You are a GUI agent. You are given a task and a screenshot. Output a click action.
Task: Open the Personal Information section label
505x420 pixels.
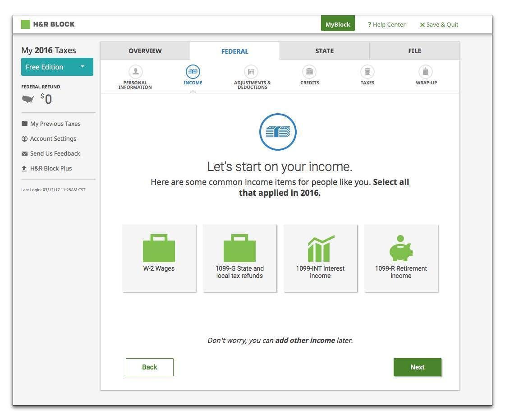pyautogui.click(x=135, y=85)
